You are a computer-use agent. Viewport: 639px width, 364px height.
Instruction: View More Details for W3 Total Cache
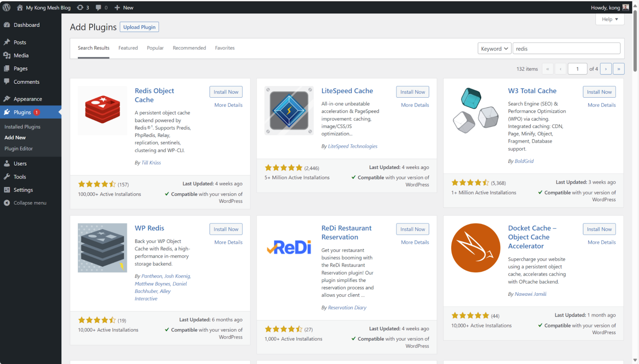click(x=601, y=105)
